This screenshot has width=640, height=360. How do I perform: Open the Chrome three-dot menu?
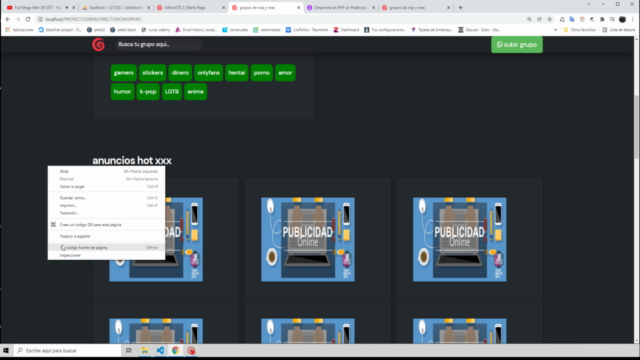(633, 19)
